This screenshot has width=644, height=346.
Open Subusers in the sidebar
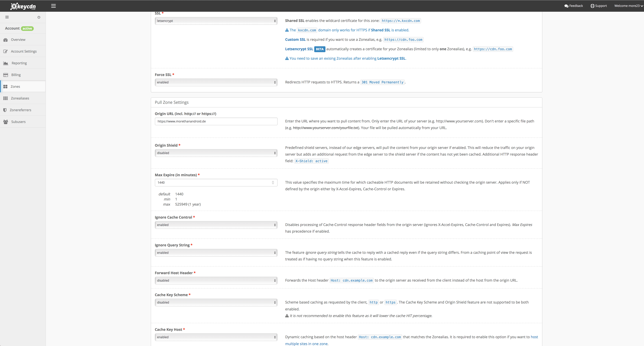coord(23,122)
